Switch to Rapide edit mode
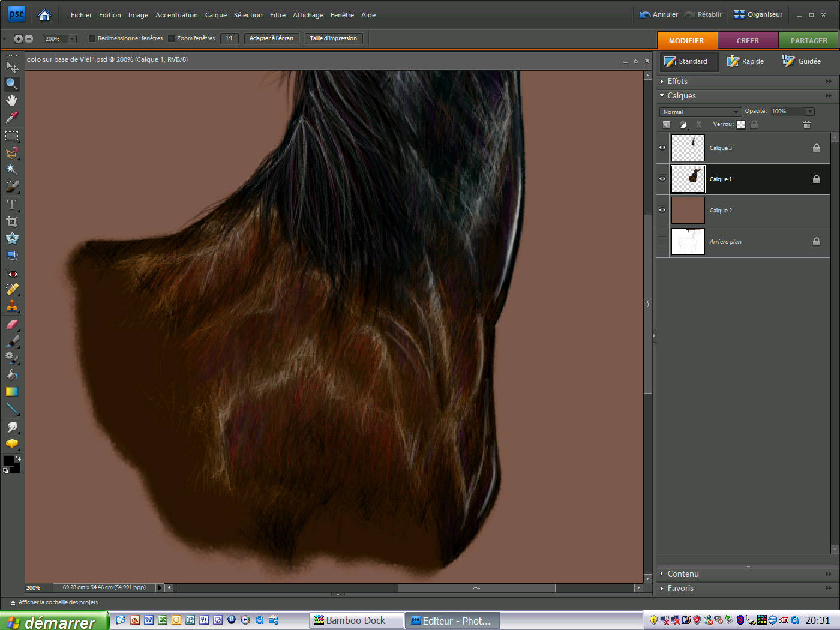The height and width of the screenshot is (630, 840). pos(745,61)
